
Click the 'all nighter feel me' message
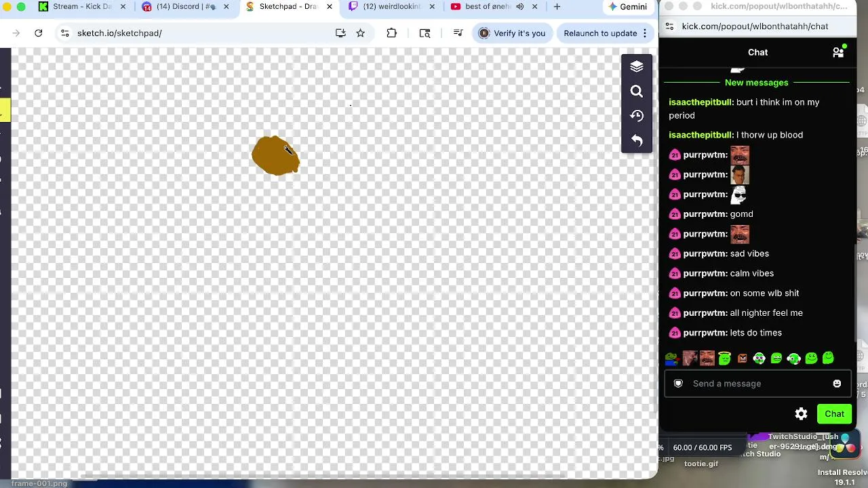[766, 313]
